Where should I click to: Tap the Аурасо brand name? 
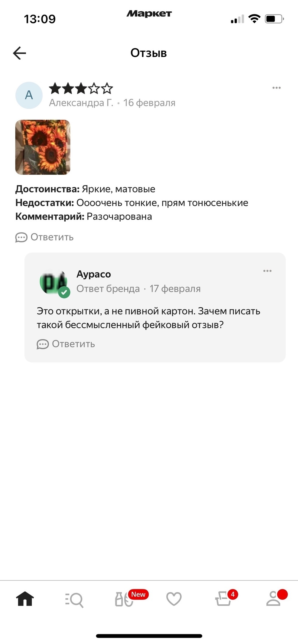tap(94, 274)
